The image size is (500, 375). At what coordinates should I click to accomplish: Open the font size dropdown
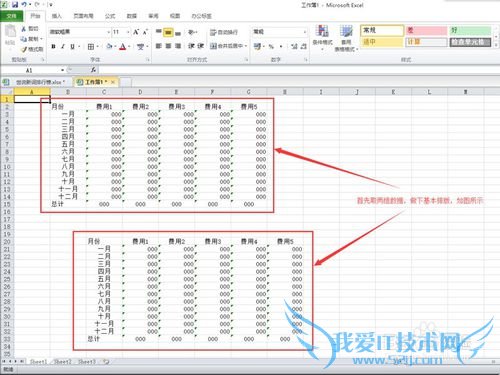[x=128, y=32]
